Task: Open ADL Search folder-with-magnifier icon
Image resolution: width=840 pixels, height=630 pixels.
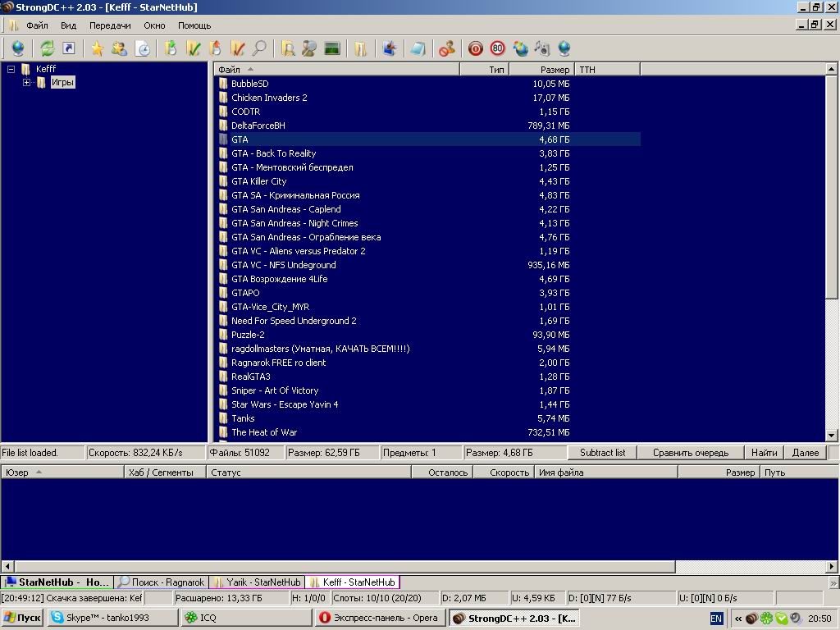Action: [288, 48]
